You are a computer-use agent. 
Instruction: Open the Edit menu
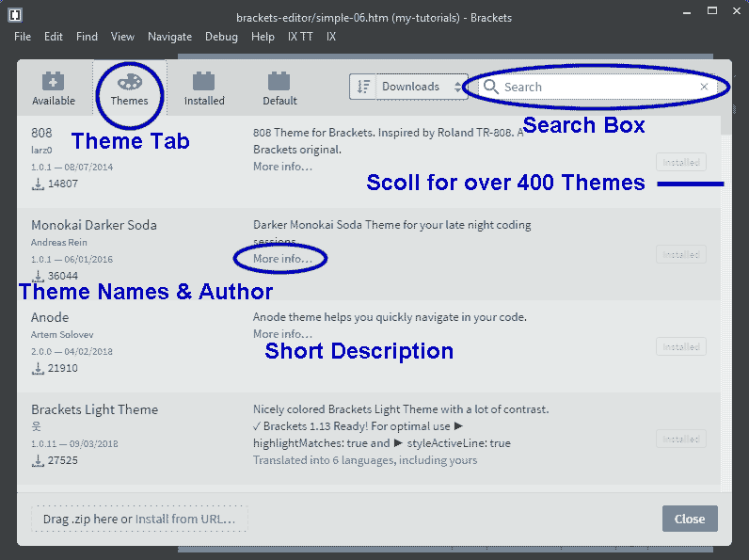[x=54, y=37]
